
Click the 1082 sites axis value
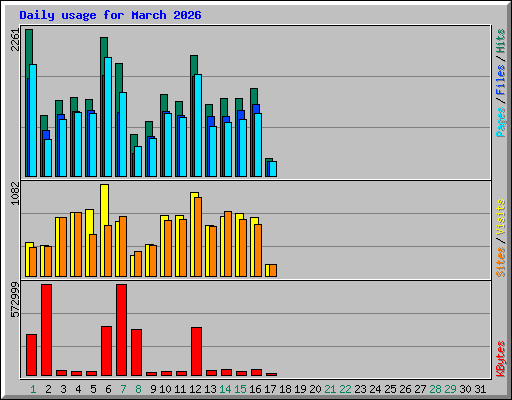coord(15,193)
